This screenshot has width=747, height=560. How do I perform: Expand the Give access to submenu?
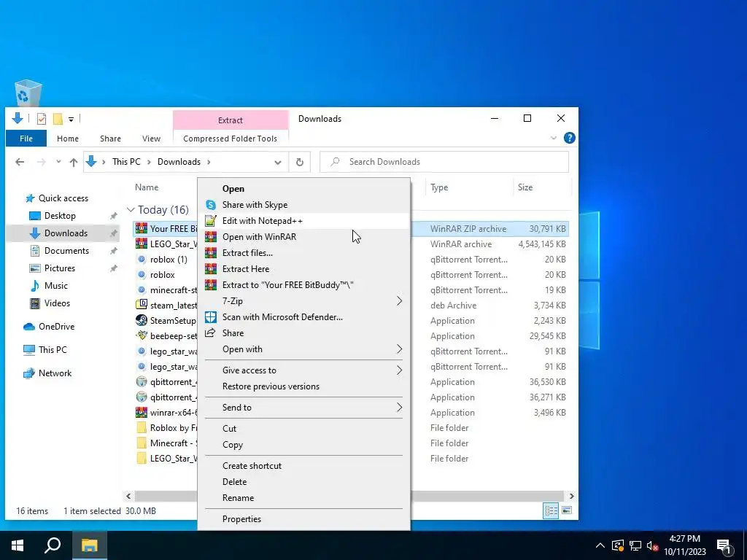(x=399, y=370)
